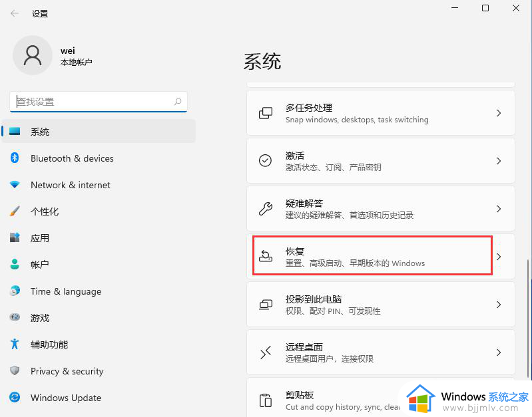The image size is (532, 417).
Task: Switch to 应用 settings
Action: [x=99, y=237]
